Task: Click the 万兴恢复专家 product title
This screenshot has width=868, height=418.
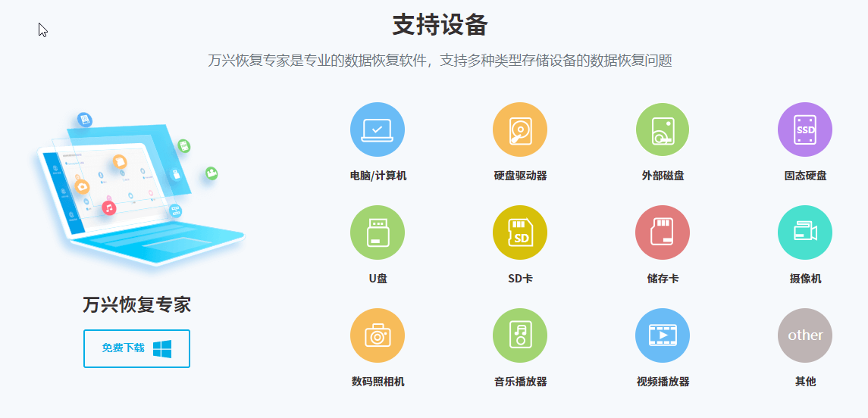Action: click(x=136, y=305)
